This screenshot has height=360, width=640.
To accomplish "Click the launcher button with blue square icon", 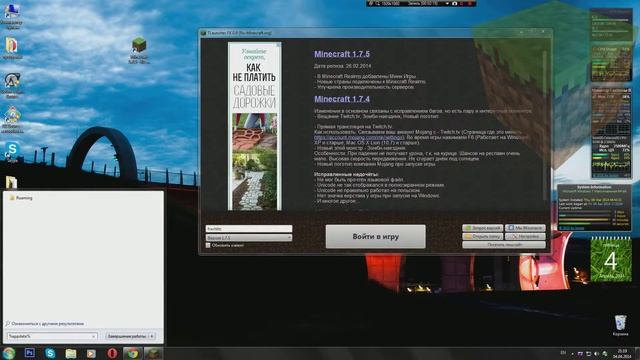I will coord(525,228).
